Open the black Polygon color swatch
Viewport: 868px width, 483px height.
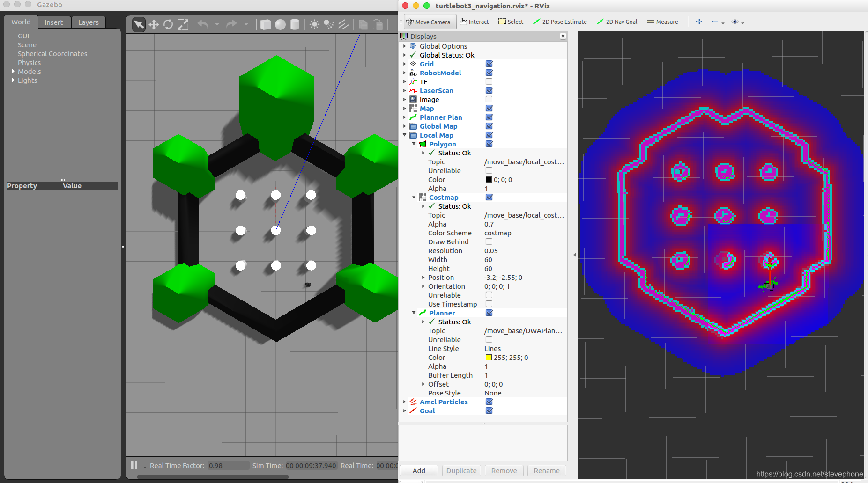[x=489, y=179]
